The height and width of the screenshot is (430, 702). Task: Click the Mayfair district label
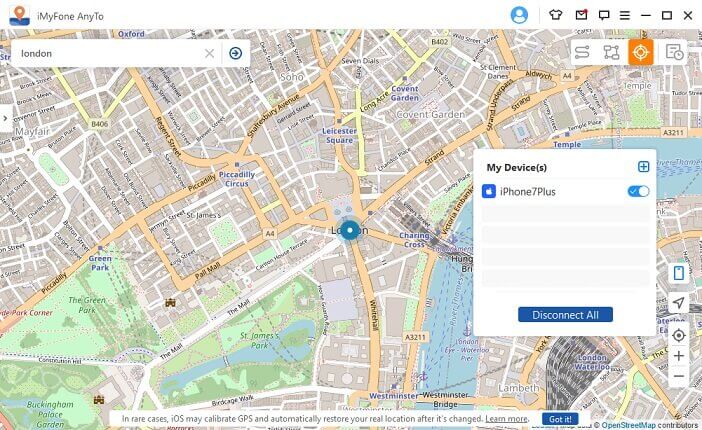click(x=32, y=132)
